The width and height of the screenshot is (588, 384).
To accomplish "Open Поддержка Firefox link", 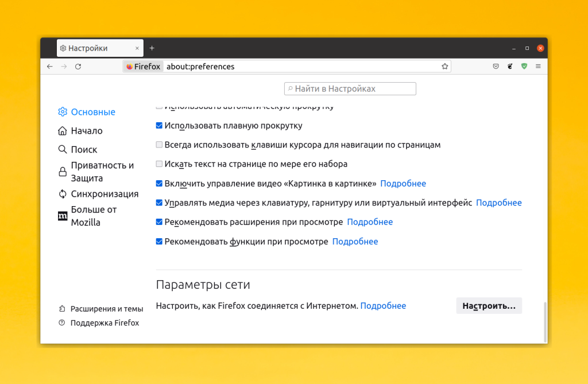I will [x=99, y=323].
